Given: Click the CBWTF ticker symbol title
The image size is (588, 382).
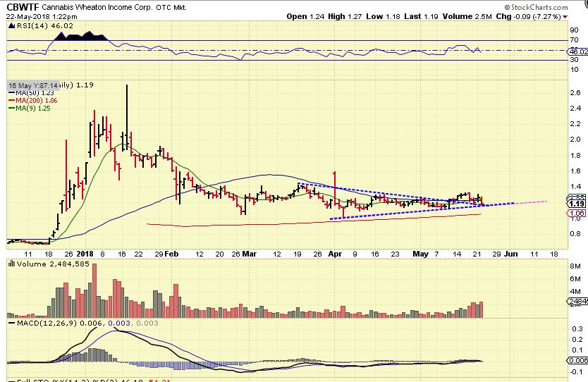Looking at the screenshot, I should click(23, 7).
